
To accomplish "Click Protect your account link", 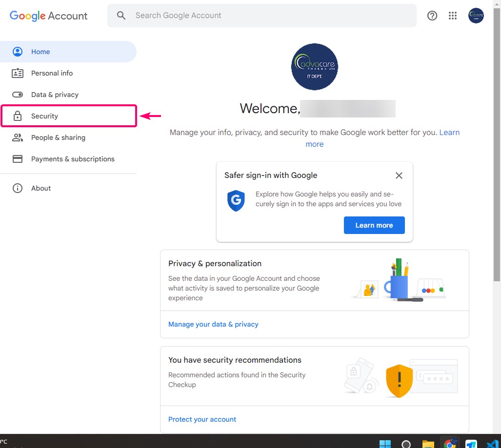I will coord(202,419).
